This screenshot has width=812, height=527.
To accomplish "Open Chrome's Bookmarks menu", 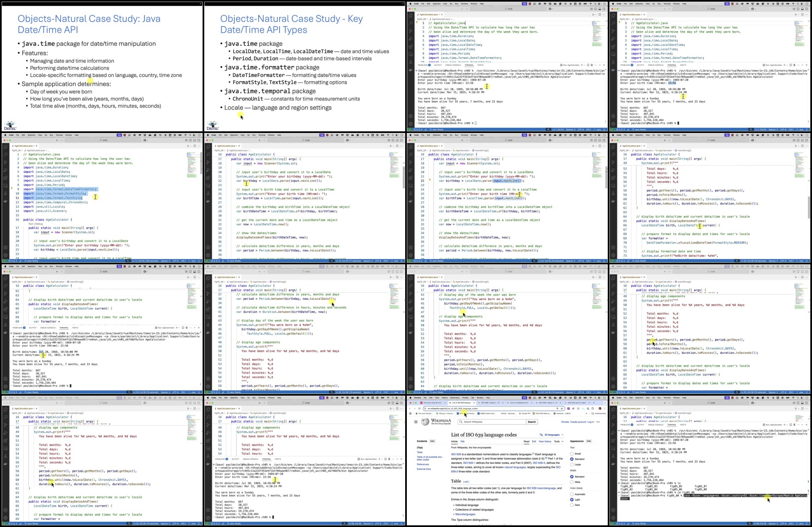I will (455, 398).
